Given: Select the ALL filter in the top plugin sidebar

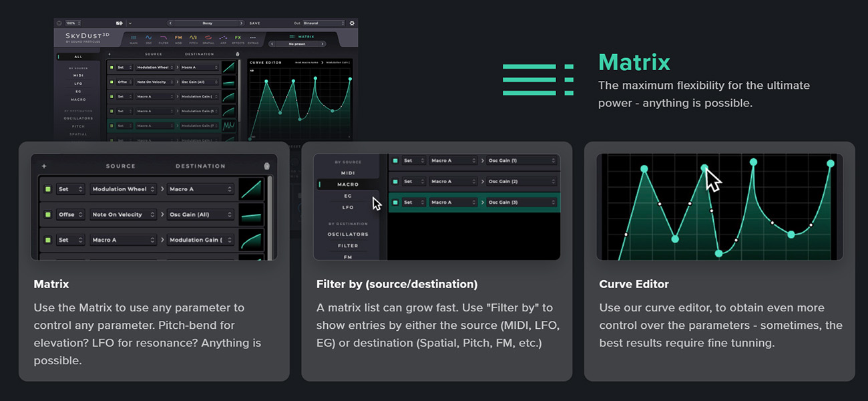Looking at the screenshot, I should (78, 57).
